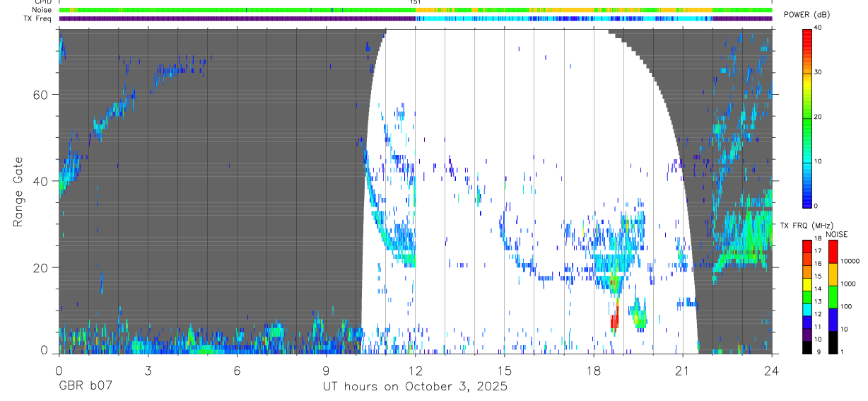Click the NOISE legend label above color bar
868x401 pixels.
point(838,234)
